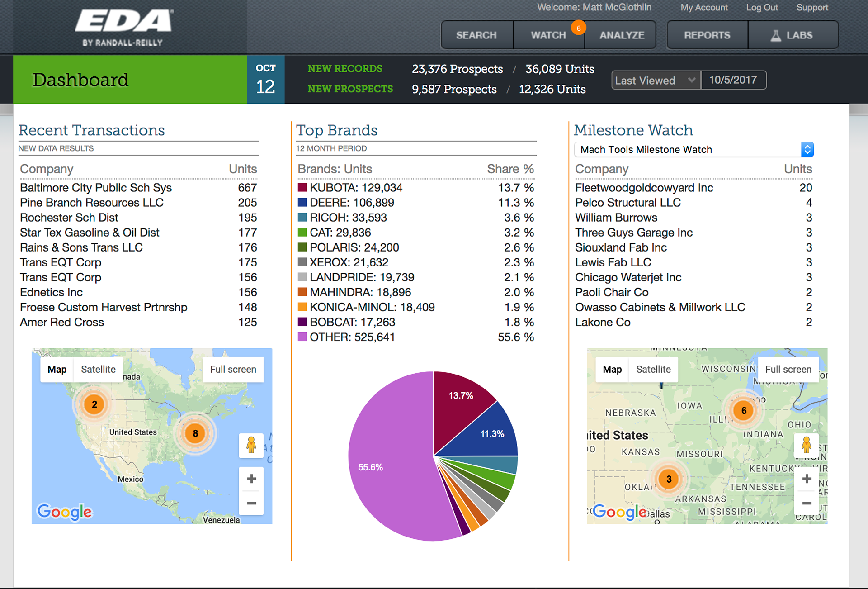Image resolution: width=868 pixels, height=589 pixels.
Task: Zoom out on the Recent Transactions map
Action: (251, 503)
